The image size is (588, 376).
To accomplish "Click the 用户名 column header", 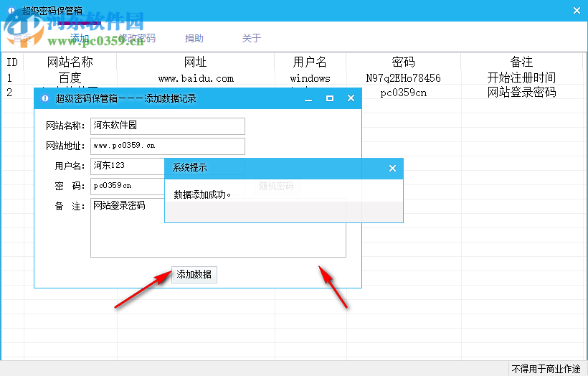I will click(x=310, y=62).
